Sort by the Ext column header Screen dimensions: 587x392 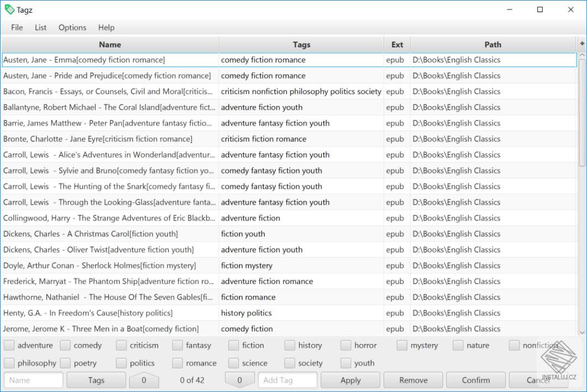click(x=397, y=45)
